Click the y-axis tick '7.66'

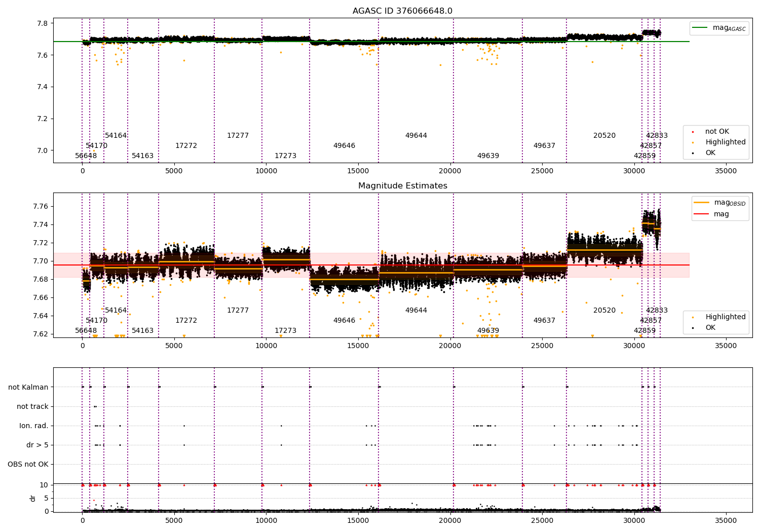tap(41, 297)
